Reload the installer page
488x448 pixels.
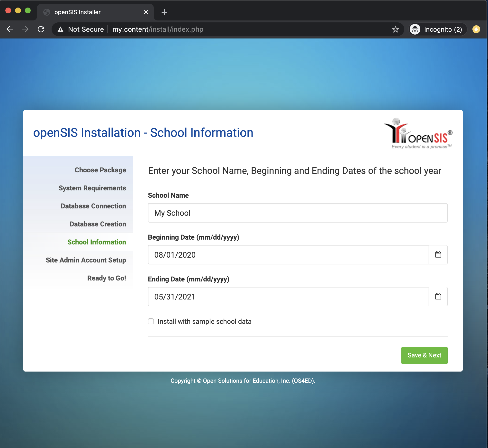tap(41, 29)
